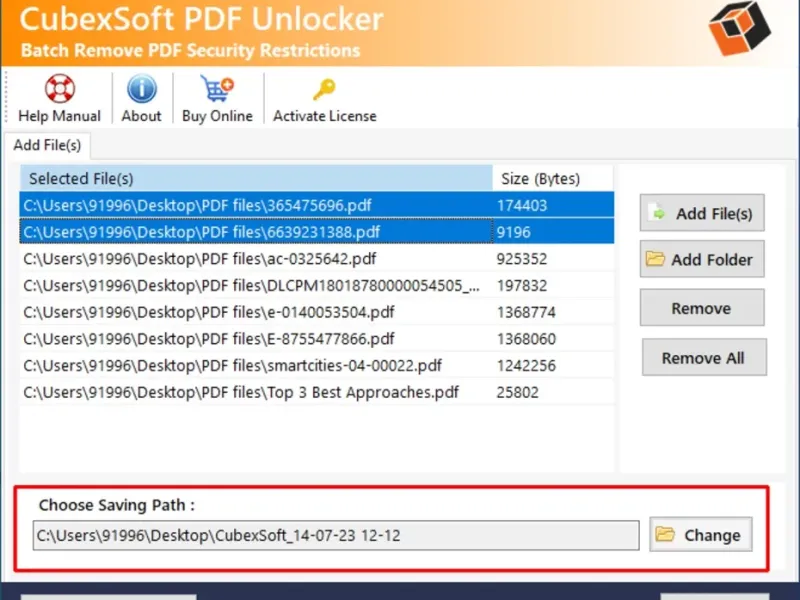Click the Remove button
The width and height of the screenshot is (800, 600).
click(702, 308)
